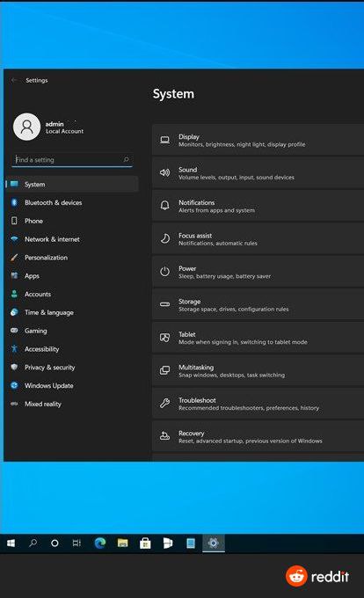The image size is (364, 598).
Task: Click the Find a setting search box
Action: pyautogui.click(x=72, y=160)
